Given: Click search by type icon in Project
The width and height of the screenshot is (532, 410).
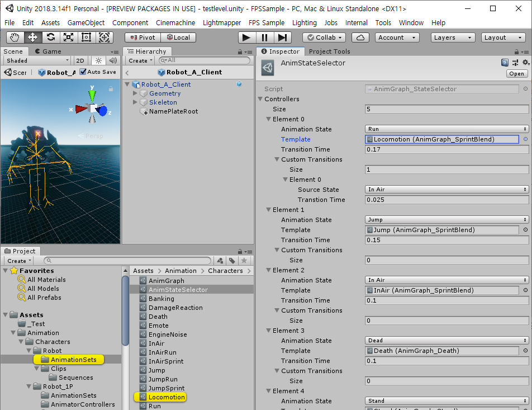Looking at the screenshot, I should tap(220, 261).
